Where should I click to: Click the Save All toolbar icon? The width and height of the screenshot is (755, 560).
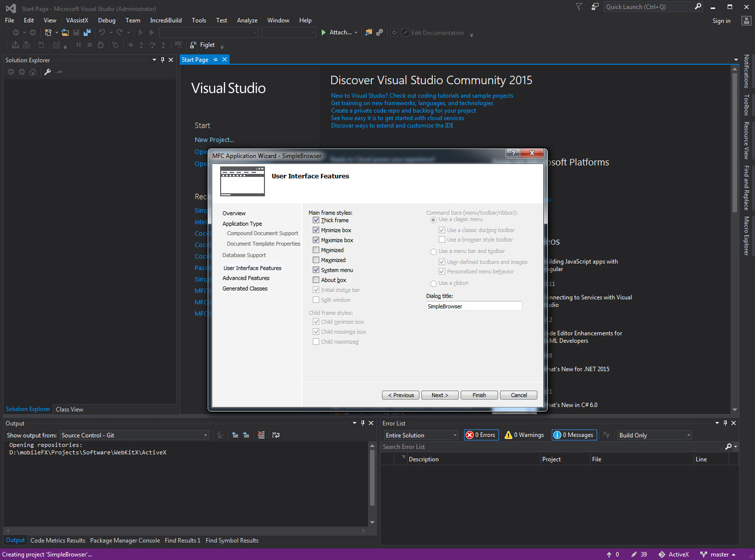click(87, 32)
